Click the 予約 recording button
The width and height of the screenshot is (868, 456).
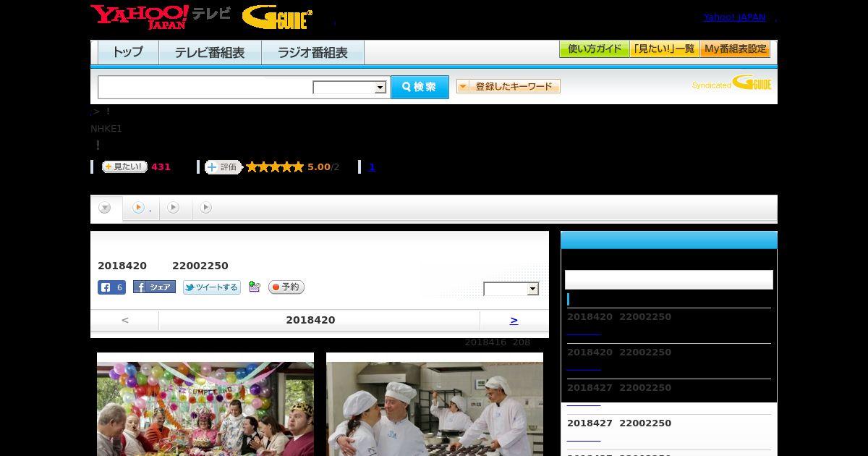click(286, 287)
